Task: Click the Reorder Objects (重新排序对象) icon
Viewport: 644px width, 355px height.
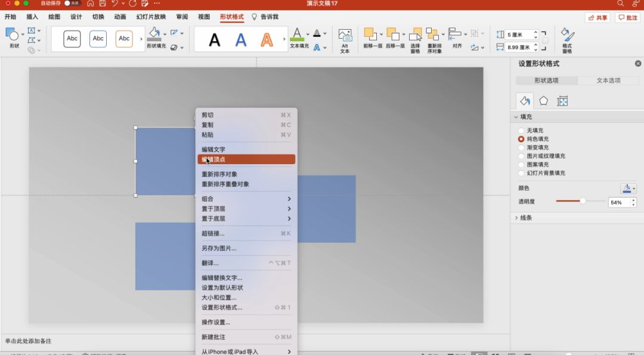Action: [433, 35]
